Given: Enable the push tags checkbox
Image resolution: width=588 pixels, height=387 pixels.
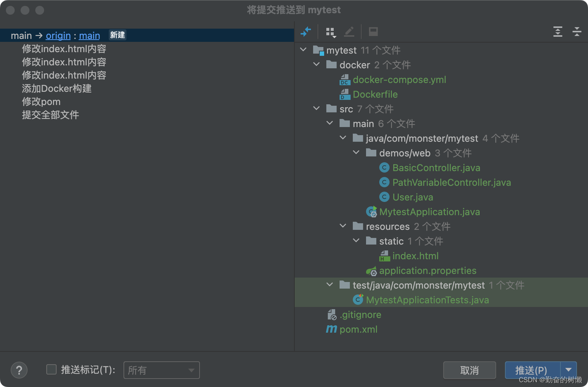Looking at the screenshot, I should (x=51, y=369).
